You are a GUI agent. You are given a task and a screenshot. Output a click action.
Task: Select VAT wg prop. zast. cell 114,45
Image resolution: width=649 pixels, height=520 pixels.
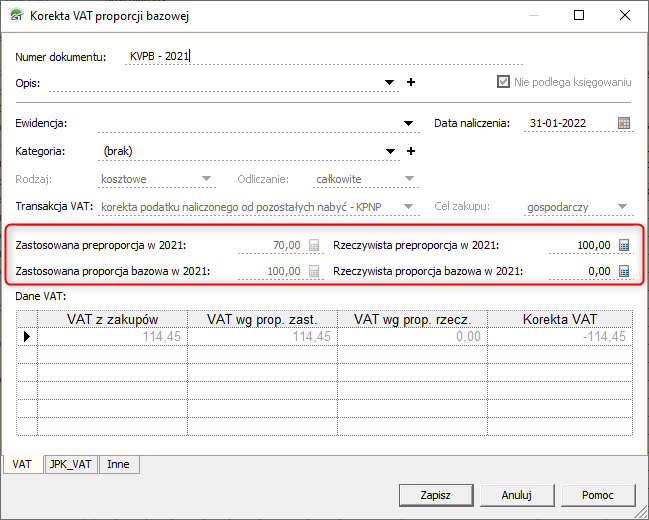[262, 337]
